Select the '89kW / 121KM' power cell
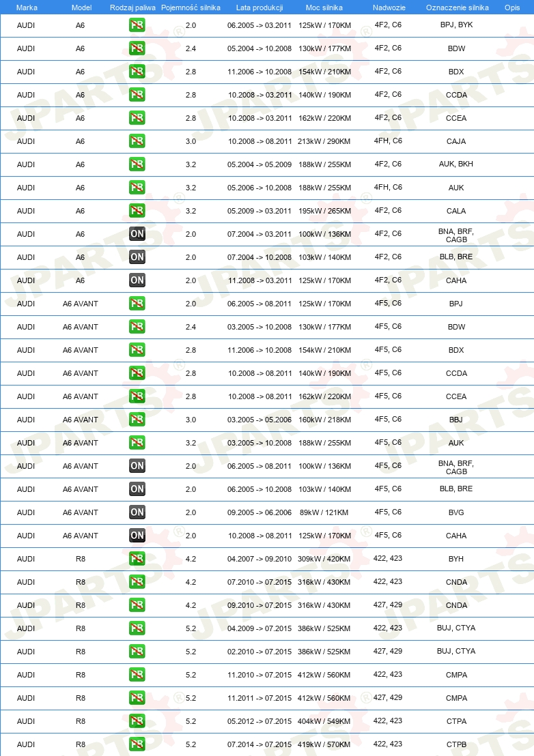The image size is (534, 756). click(x=324, y=512)
